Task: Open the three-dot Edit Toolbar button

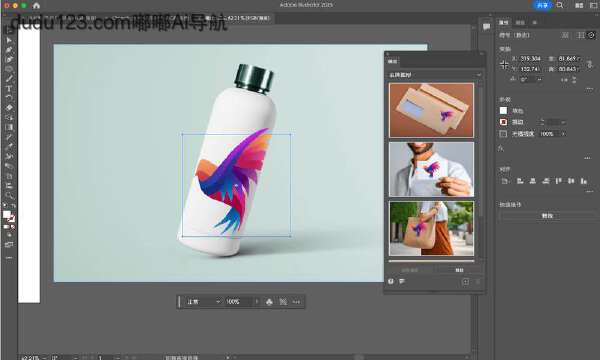Action: pyautogui.click(x=9, y=258)
